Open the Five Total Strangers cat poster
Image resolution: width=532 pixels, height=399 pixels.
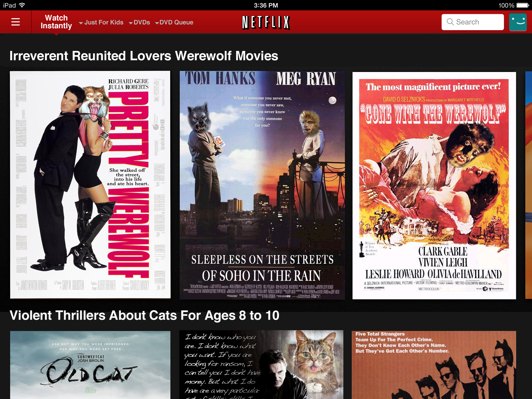[x=434, y=365]
